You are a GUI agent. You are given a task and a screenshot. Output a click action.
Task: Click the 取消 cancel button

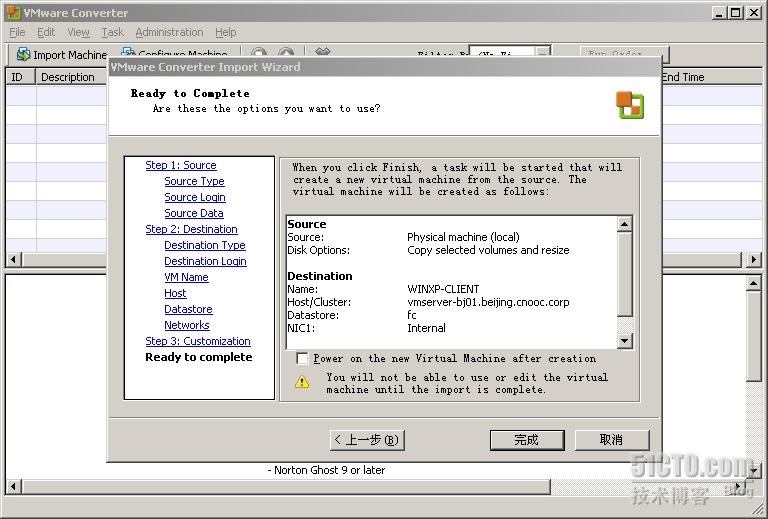pyautogui.click(x=612, y=440)
